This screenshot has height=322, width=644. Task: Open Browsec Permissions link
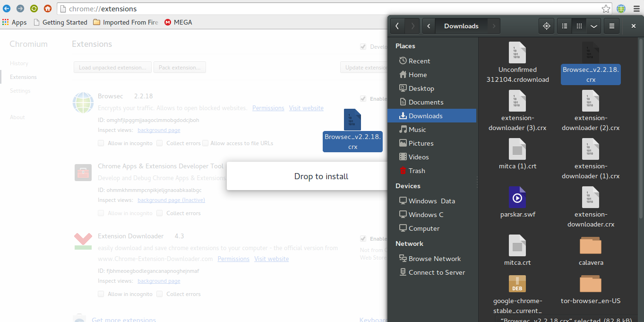click(268, 108)
